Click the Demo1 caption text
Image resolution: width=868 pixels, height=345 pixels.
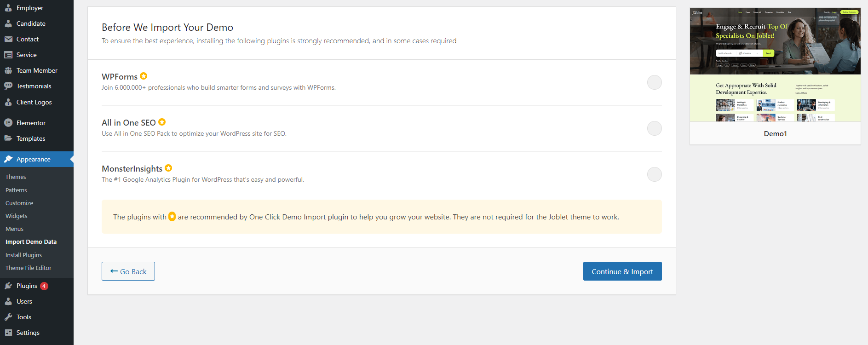pos(775,133)
